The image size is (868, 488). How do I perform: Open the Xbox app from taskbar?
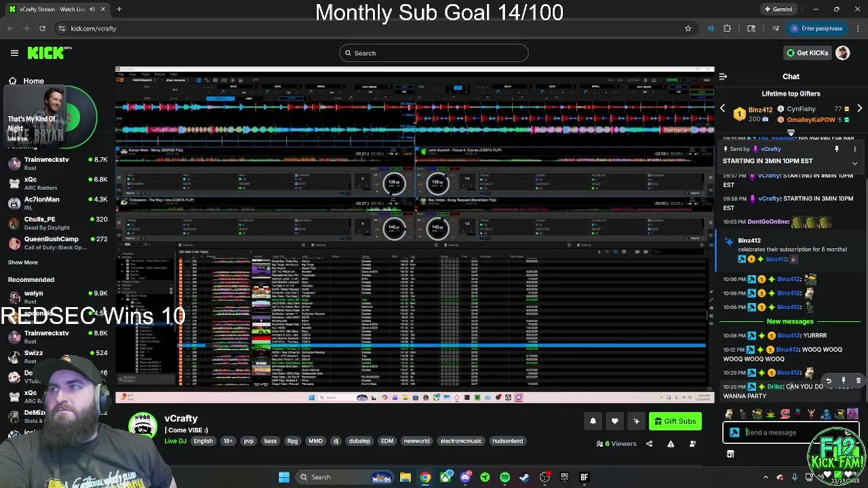coord(446,477)
